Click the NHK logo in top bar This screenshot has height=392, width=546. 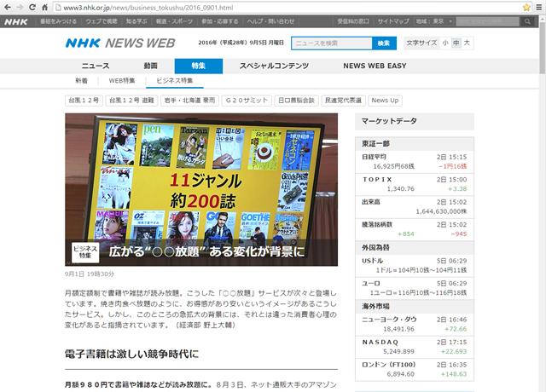(x=16, y=20)
